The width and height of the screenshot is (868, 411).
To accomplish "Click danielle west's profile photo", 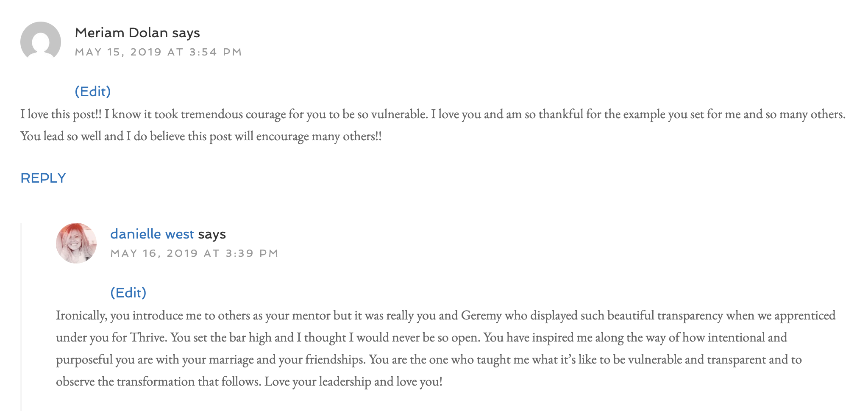I will (76, 243).
